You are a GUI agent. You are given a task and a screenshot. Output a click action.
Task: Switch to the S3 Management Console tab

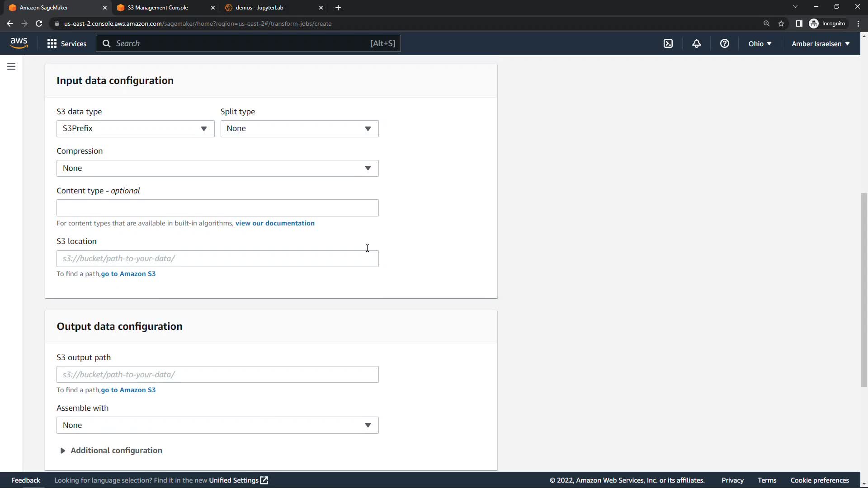[157, 8]
